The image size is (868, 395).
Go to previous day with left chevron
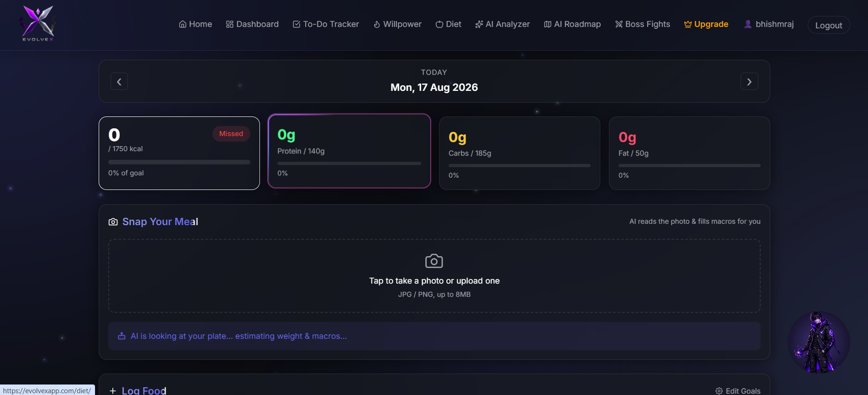pos(119,82)
